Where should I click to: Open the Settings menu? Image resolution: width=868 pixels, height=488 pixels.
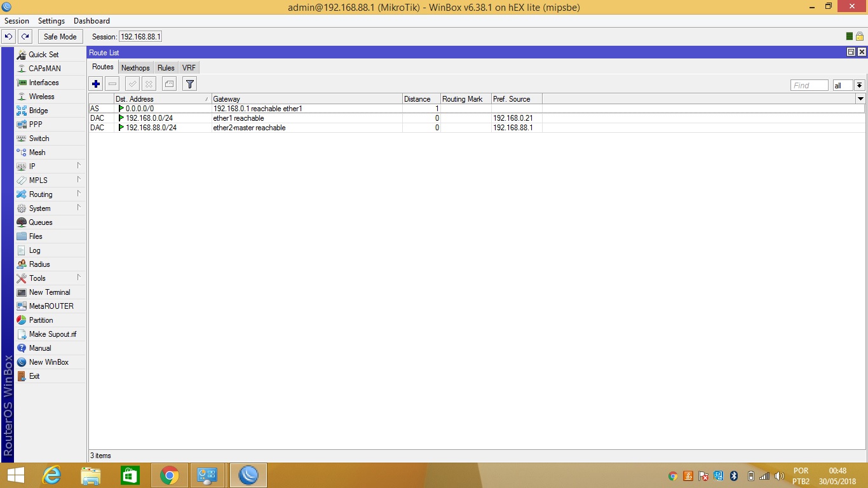pos(51,21)
